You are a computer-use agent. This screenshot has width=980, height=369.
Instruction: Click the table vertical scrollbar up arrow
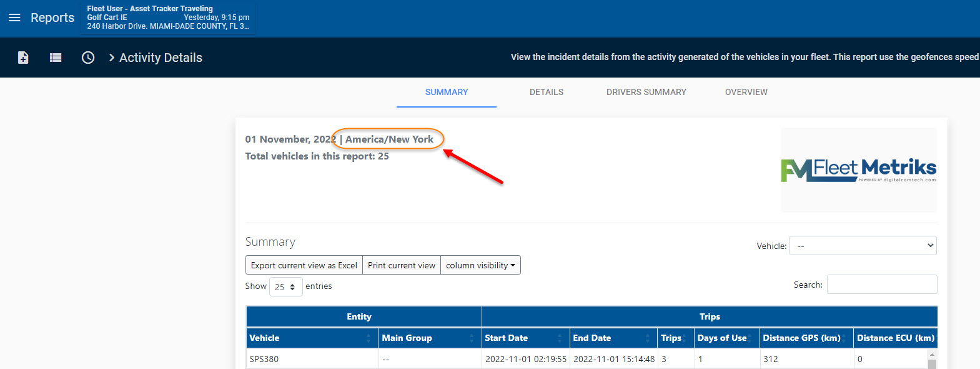pyautogui.click(x=932, y=355)
